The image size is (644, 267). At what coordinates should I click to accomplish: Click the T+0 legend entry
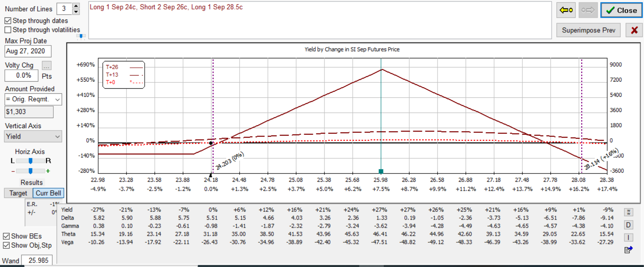124,82
